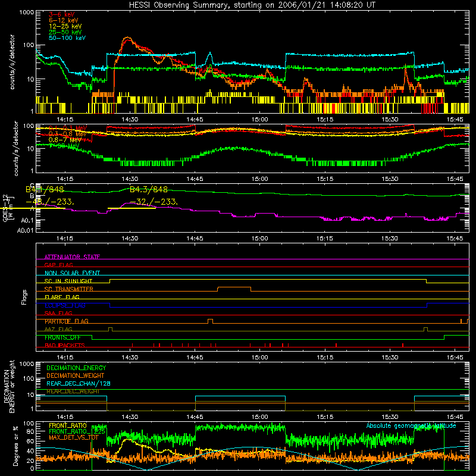Click the DECIMATION ENERGY or weight axis title
Viewport: 476px width, 476px height.
coord(9,386)
